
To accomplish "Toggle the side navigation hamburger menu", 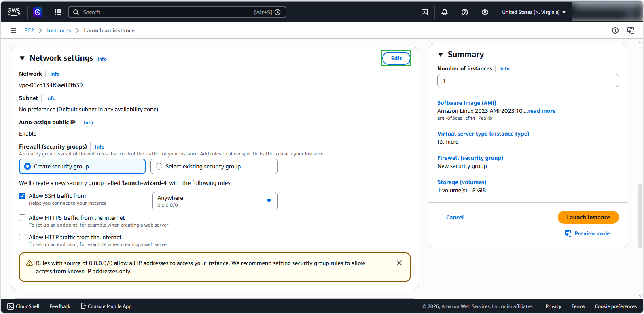I will [x=13, y=30].
